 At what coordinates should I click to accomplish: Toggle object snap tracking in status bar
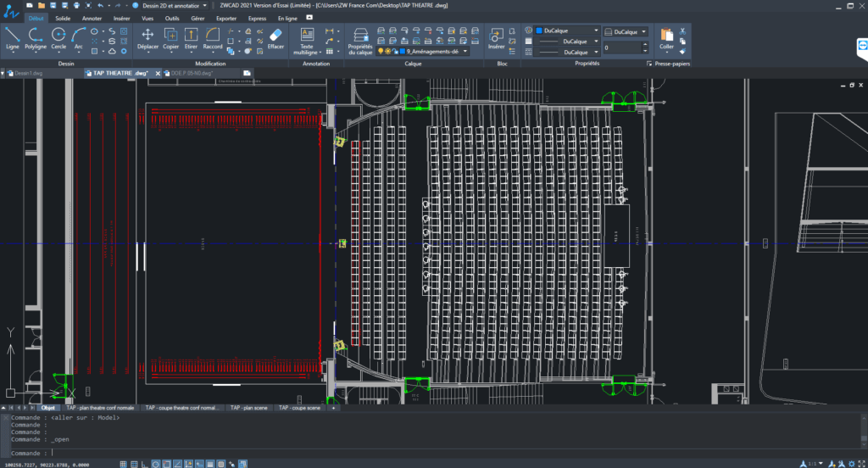(178, 464)
